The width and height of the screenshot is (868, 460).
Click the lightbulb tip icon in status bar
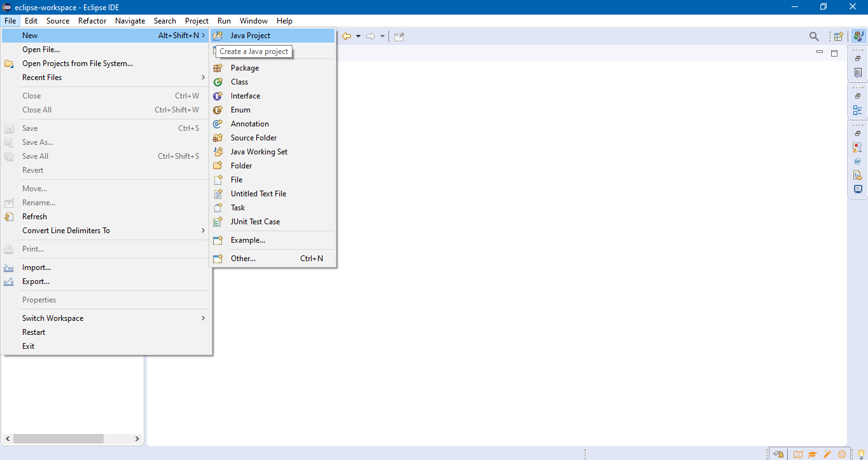862,454
